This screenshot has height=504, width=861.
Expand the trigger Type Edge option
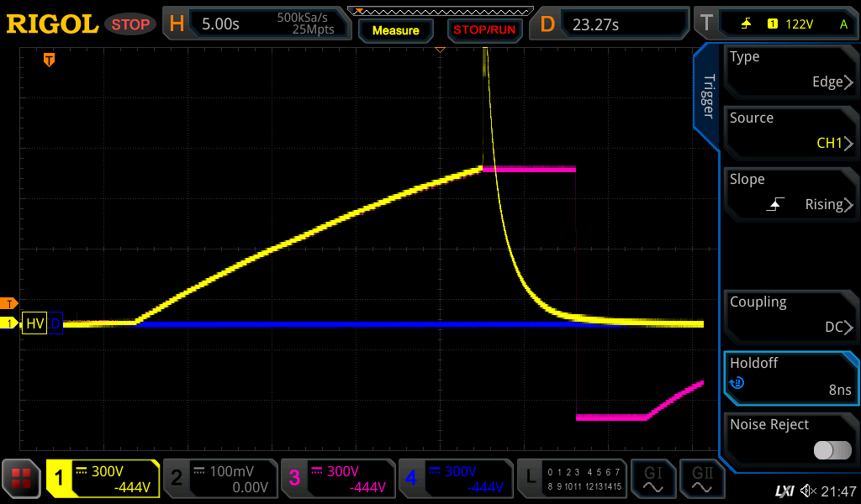pos(790,70)
